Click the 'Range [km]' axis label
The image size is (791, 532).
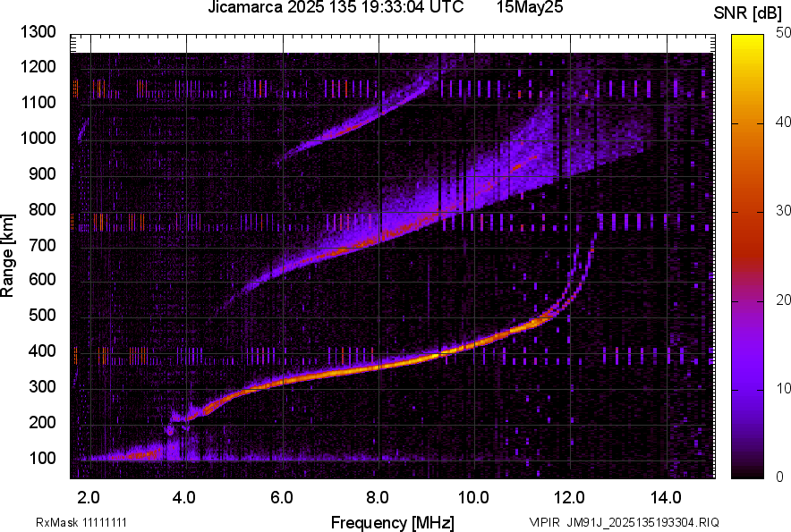click(7, 256)
